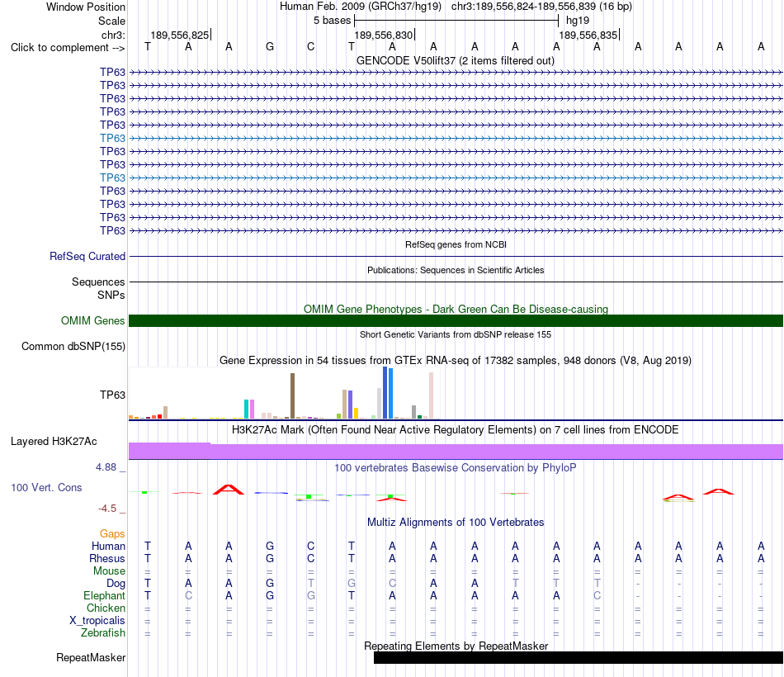The width and height of the screenshot is (784, 677).
Task: Click the "Click to complement -->" label
Action: pyautogui.click(x=68, y=48)
